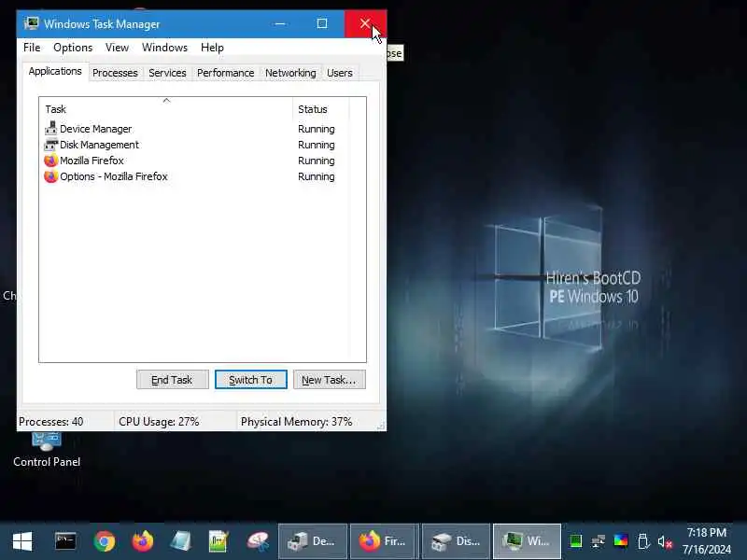Launch Firefox from the pinned taskbar icon
Screen dimensions: 747x560
[143, 541]
